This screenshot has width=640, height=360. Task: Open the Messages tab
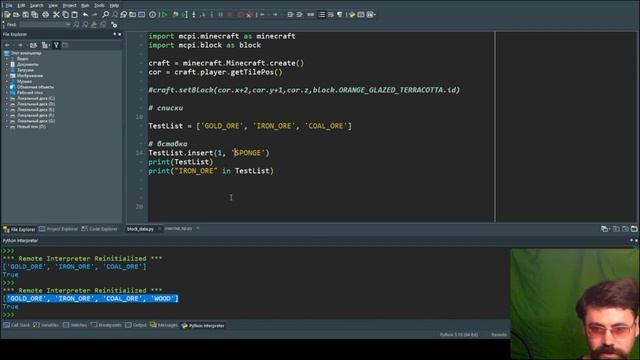click(x=164, y=325)
